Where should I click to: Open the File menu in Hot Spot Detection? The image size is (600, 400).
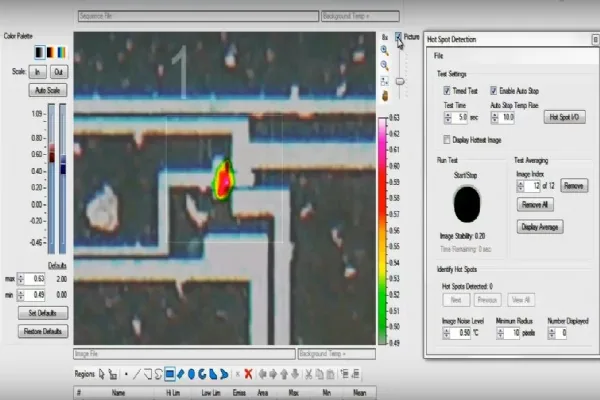coord(439,56)
